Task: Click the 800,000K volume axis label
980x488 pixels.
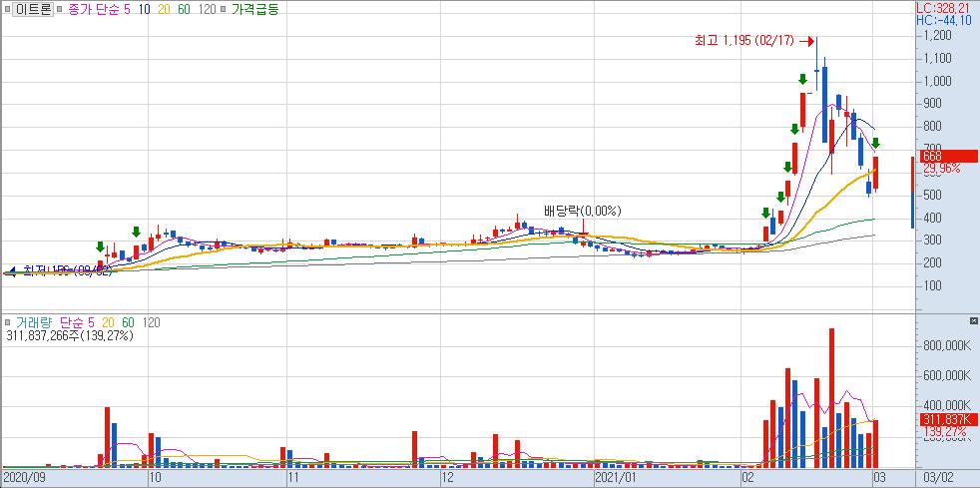Action: (946, 345)
